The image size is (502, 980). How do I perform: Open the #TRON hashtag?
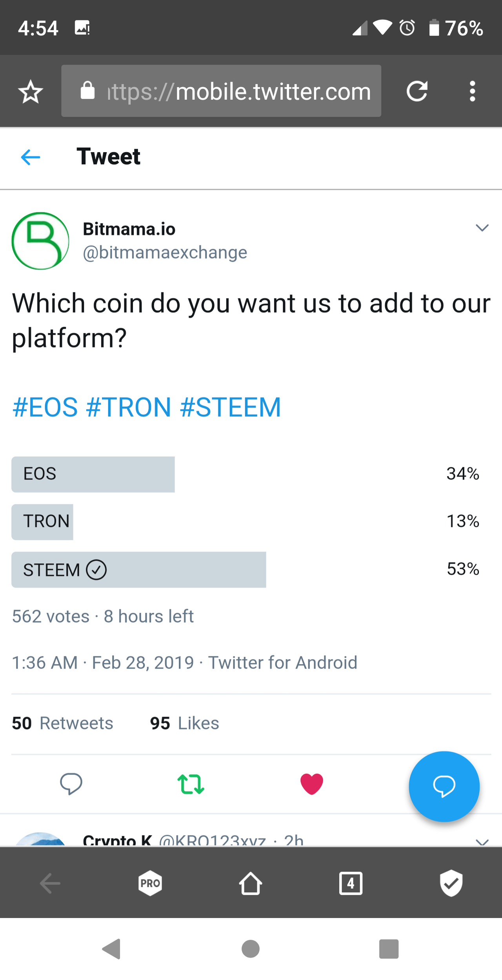point(129,407)
